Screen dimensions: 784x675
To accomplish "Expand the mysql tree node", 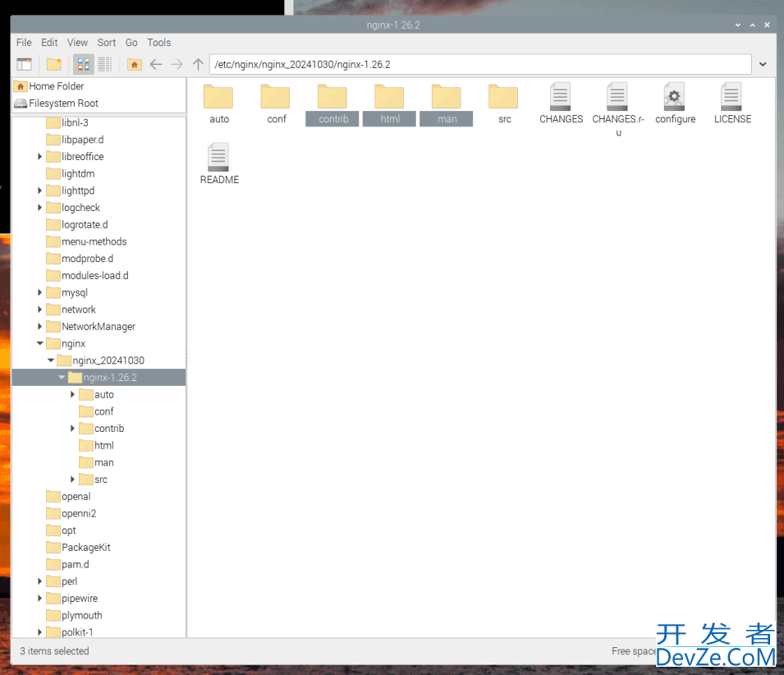I will [39, 292].
